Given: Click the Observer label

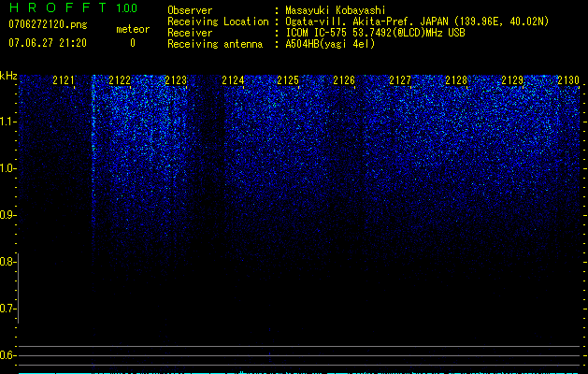Looking at the screenshot, I should click(190, 10).
